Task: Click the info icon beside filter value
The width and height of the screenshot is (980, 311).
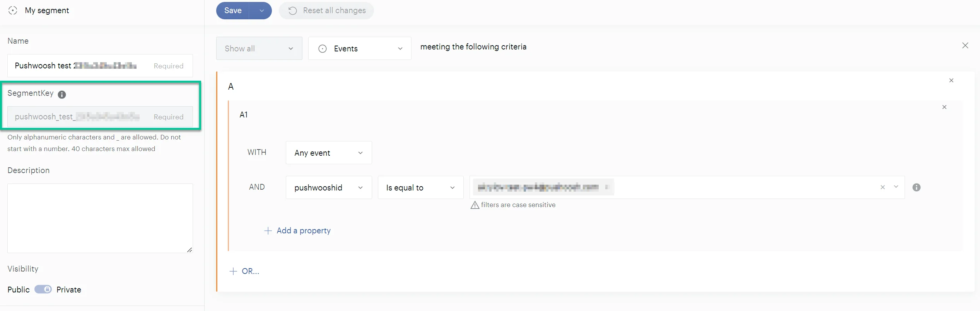Action: pyautogui.click(x=916, y=187)
